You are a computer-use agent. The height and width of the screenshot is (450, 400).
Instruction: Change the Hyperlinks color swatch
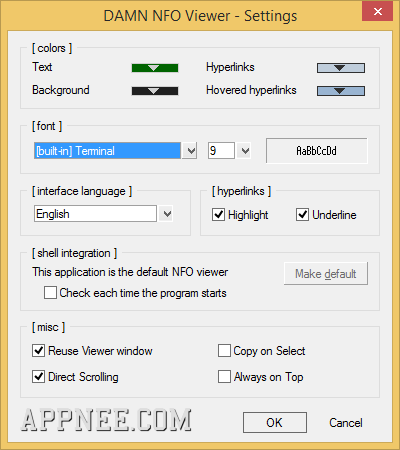point(341,68)
